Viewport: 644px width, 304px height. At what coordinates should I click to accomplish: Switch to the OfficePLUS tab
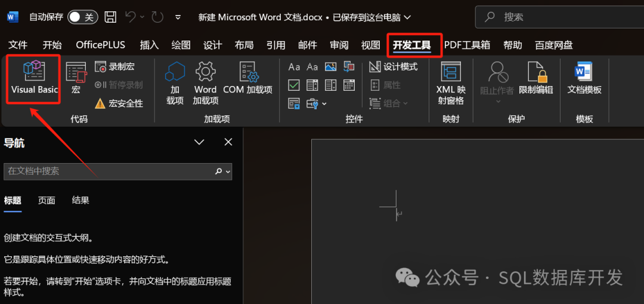point(101,45)
